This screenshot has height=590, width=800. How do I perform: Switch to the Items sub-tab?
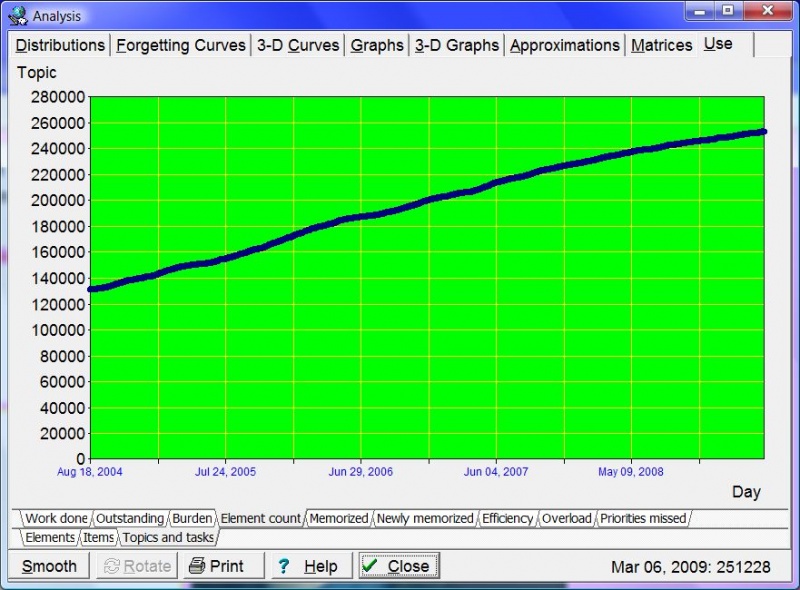tap(98, 537)
